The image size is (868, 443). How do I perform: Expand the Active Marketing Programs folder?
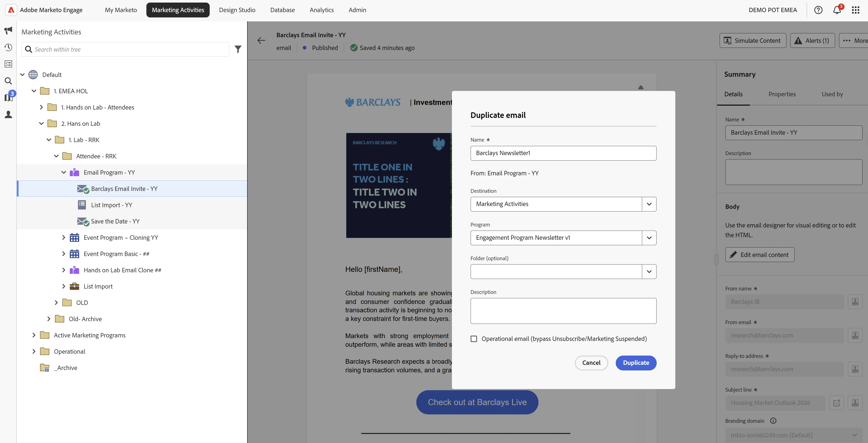pos(34,335)
